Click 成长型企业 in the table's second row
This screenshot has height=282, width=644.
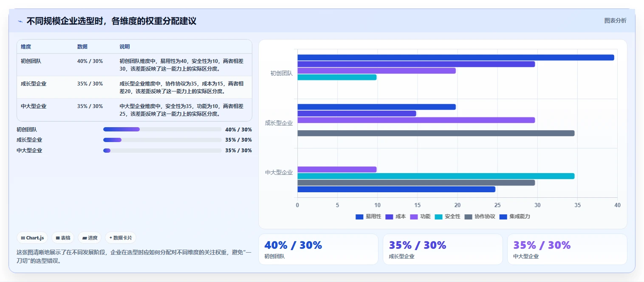point(34,84)
